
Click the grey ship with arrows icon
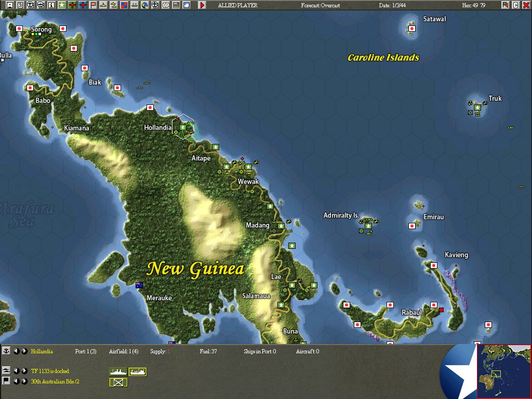[x=135, y=5]
